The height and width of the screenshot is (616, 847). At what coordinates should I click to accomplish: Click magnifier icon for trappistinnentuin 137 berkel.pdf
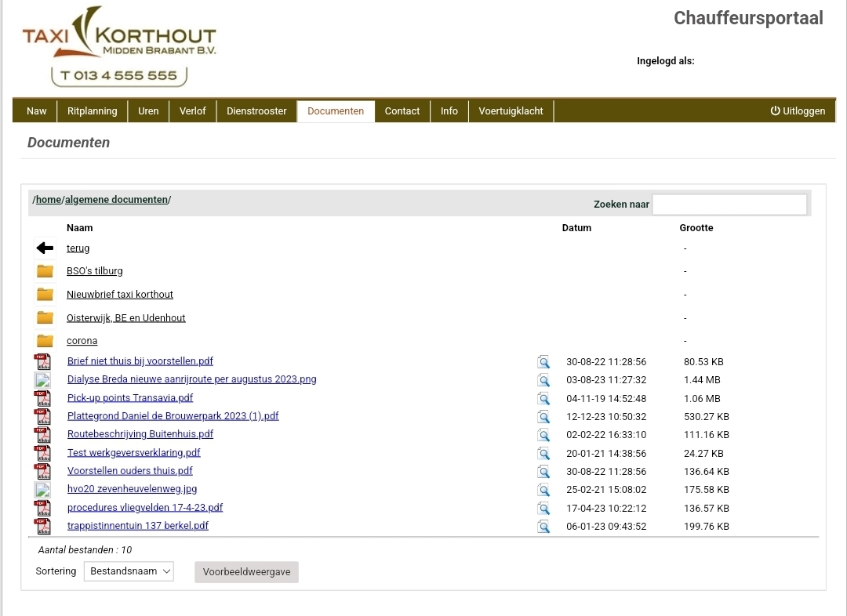[543, 527]
